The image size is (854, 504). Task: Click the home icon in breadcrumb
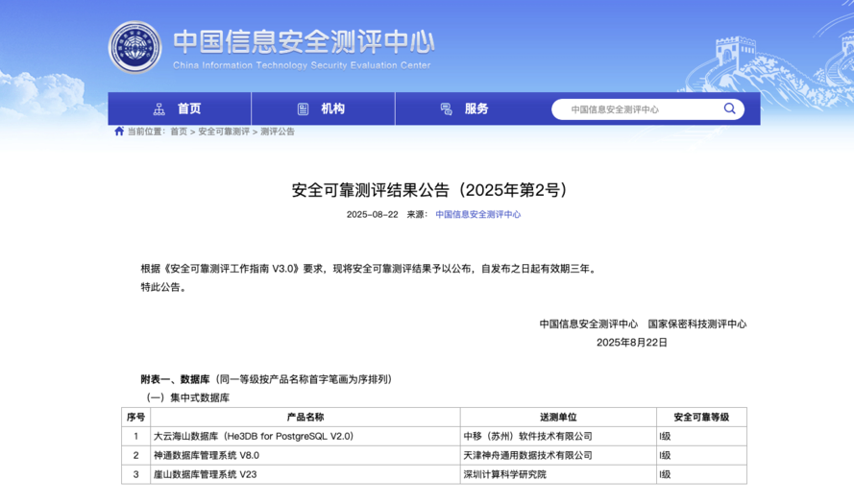(119, 132)
